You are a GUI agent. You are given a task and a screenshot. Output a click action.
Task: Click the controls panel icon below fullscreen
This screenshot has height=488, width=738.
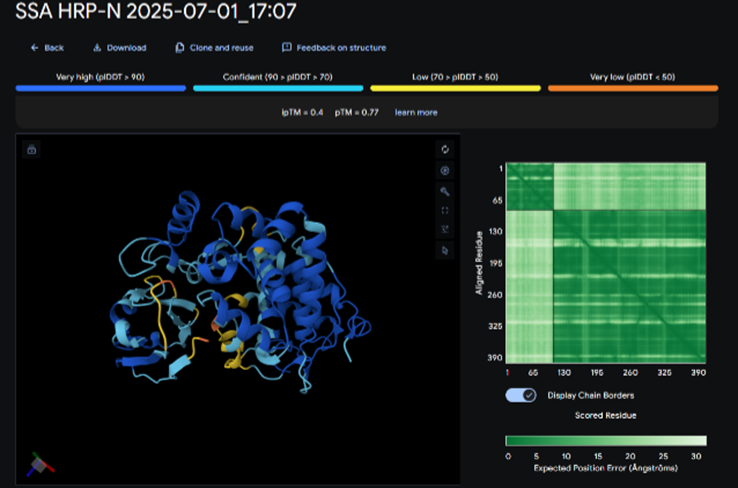[x=445, y=230]
